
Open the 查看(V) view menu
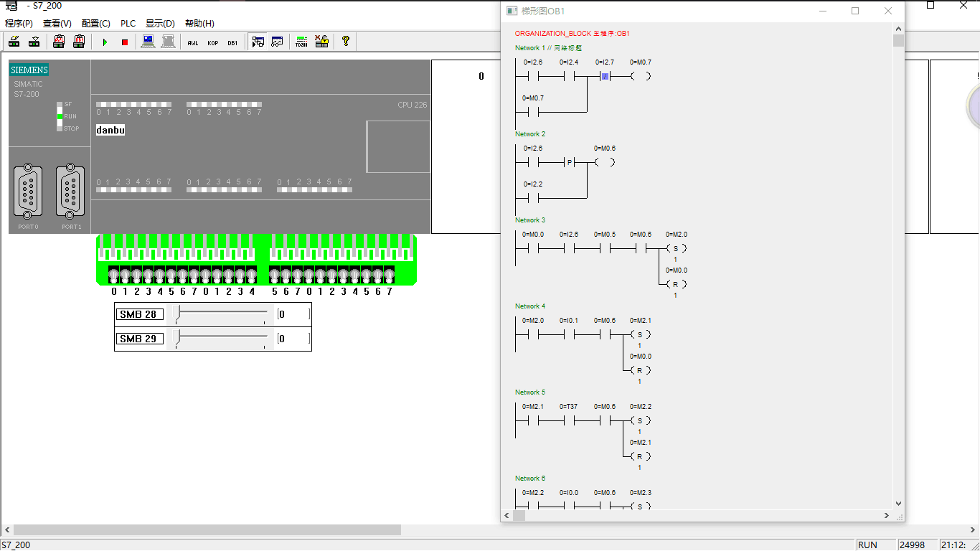(x=58, y=23)
